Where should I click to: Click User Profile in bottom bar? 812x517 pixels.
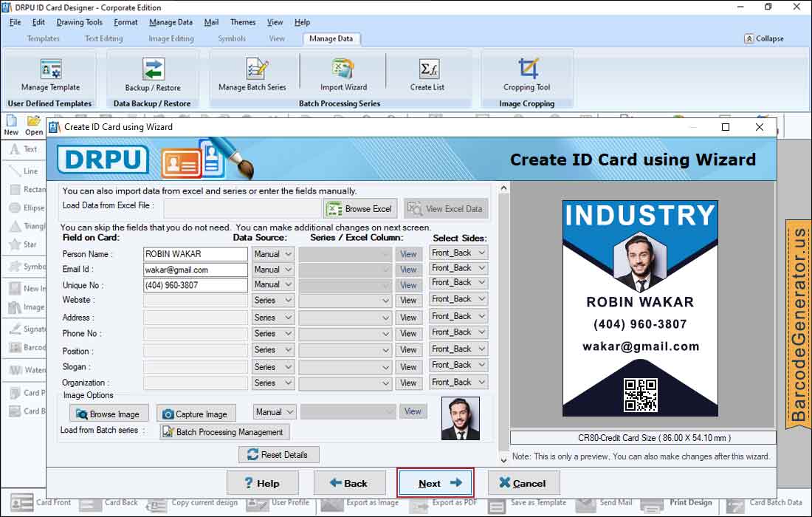278,503
